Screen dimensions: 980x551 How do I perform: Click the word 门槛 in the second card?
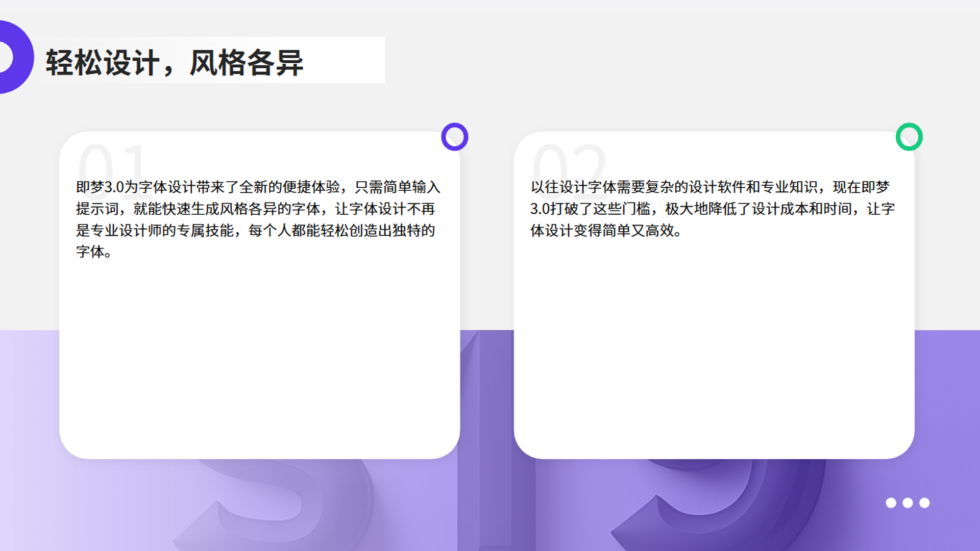pos(636,209)
